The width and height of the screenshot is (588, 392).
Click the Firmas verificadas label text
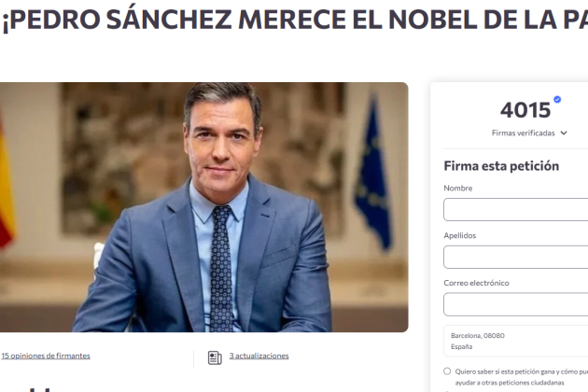pos(523,133)
